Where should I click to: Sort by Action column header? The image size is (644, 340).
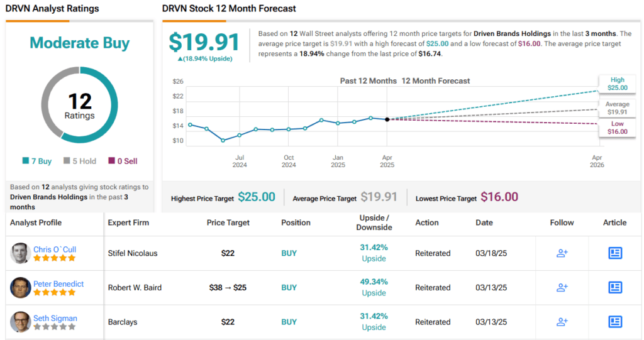[427, 222]
